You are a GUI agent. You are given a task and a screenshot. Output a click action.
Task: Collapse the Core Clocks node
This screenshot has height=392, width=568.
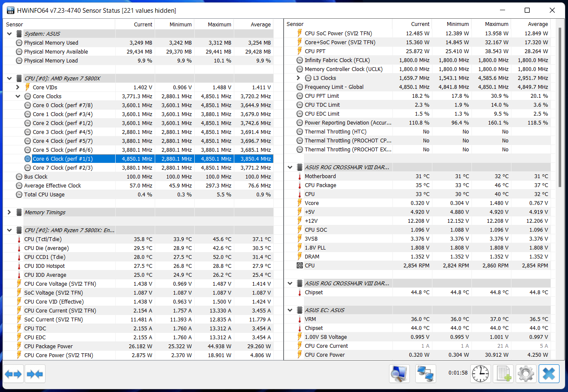pyautogui.click(x=18, y=96)
